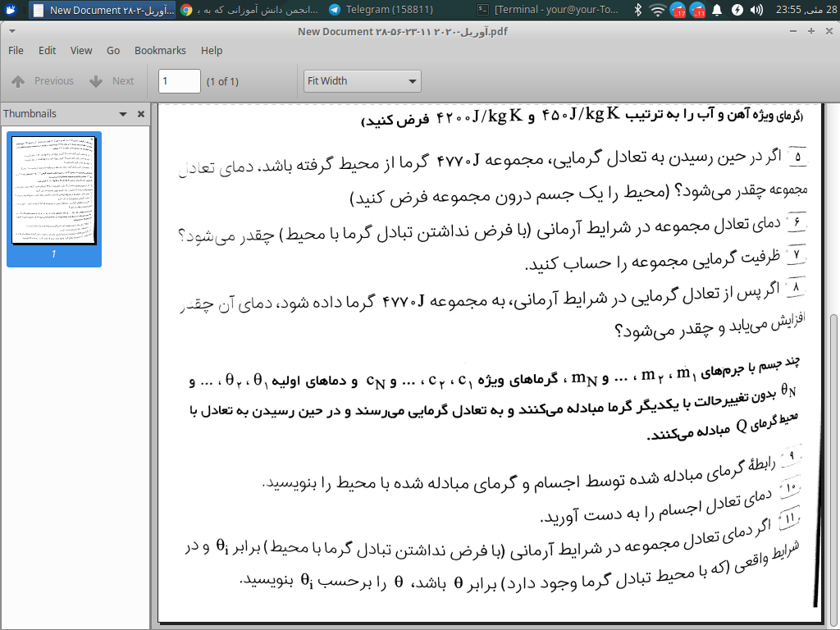Click the Chrome icon in the taskbar
The height and width of the screenshot is (630, 840).
[186, 10]
